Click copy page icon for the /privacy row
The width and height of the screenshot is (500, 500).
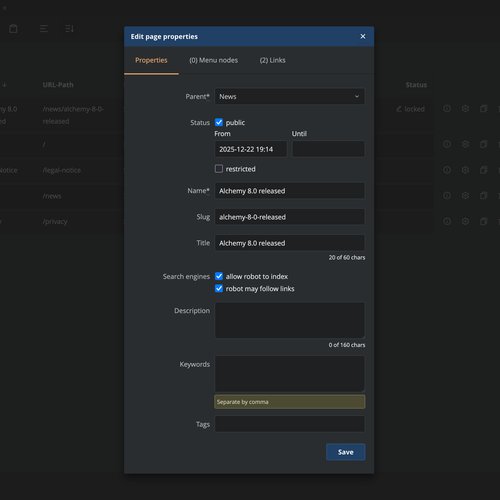pos(483,221)
